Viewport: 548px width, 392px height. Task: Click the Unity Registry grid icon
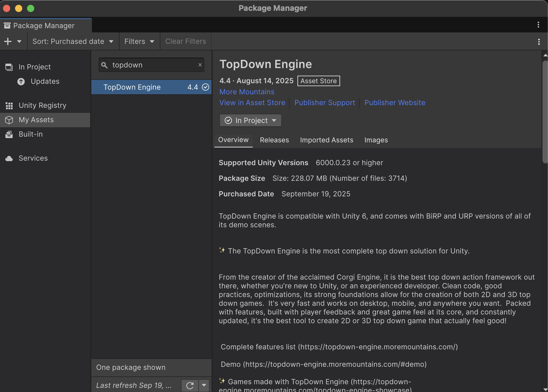point(9,106)
